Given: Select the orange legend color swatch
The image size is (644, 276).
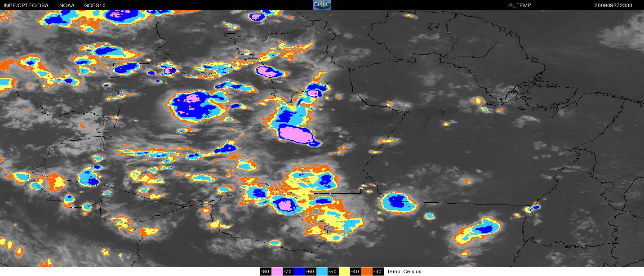Looking at the screenshot, I should [x=367, y=272].
